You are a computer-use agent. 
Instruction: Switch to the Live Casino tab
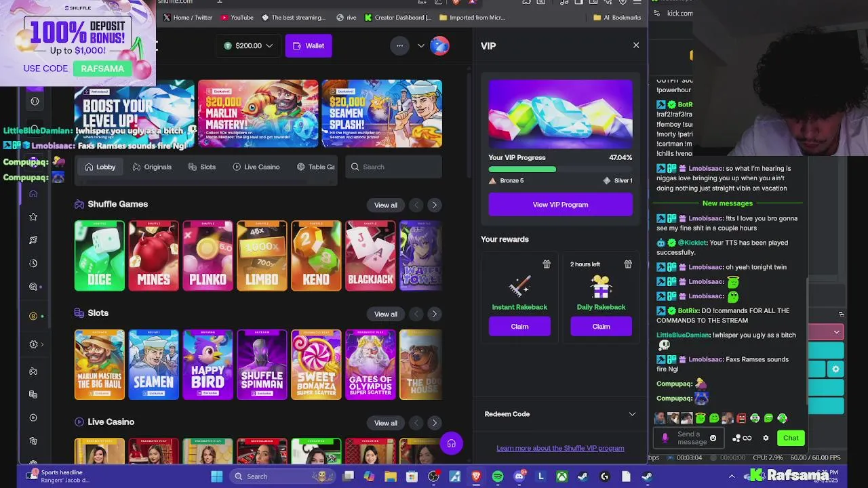256,167
